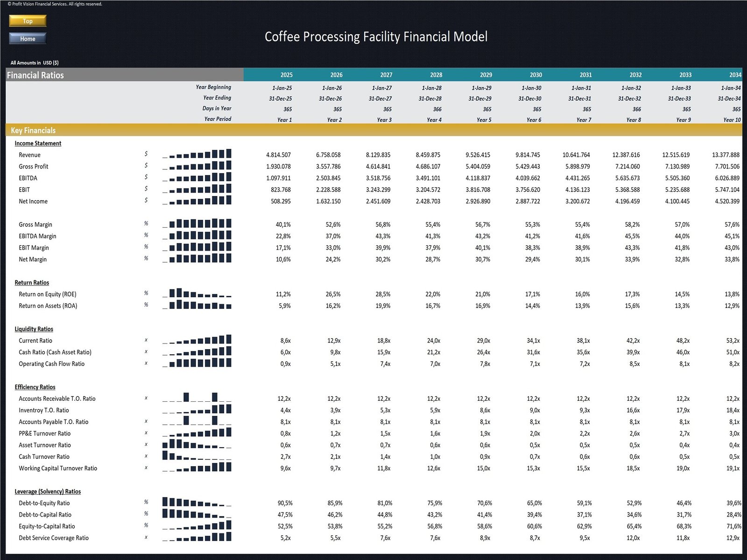The image size is (747, 560).
Task: Select the Current Ratio sparkline chart
Action: click(x=196, y=340)
